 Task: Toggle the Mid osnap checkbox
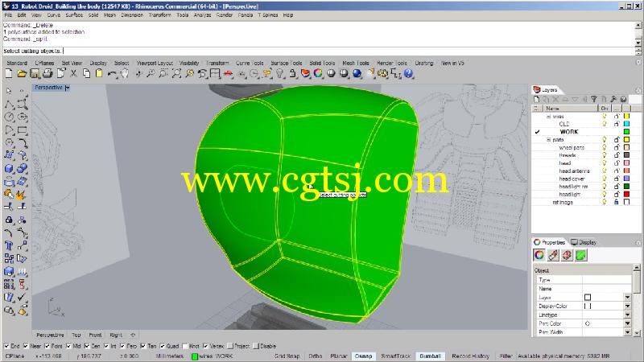[x=68, y=346]
